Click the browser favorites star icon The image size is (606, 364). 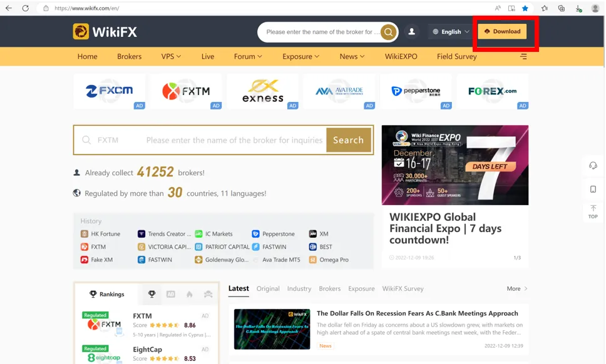pyautogui.click(x=525, y=8)
